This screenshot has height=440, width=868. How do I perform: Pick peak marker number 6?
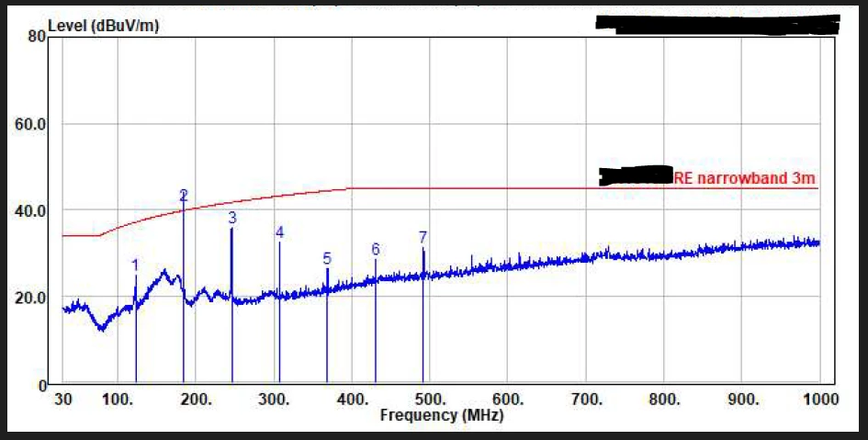[x=376, y=249]
